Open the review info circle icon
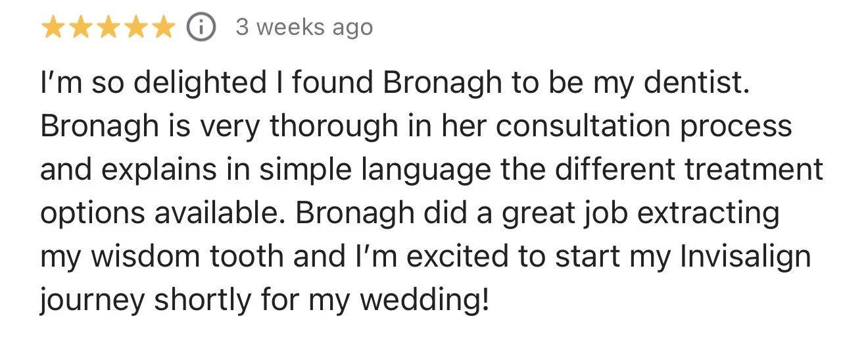Image resolution: width=868 pixels, height=343 pixels. 202,28
